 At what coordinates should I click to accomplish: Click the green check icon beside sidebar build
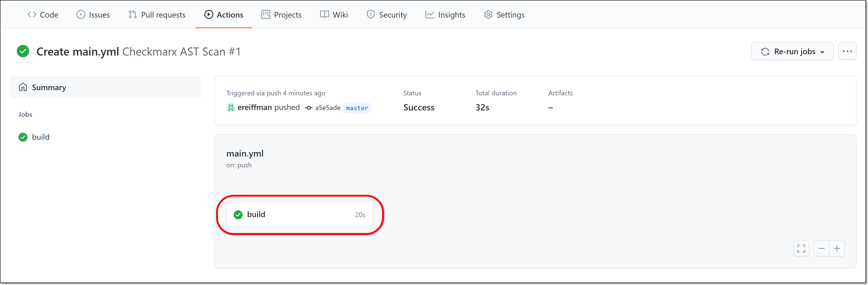tap(23, 137)
